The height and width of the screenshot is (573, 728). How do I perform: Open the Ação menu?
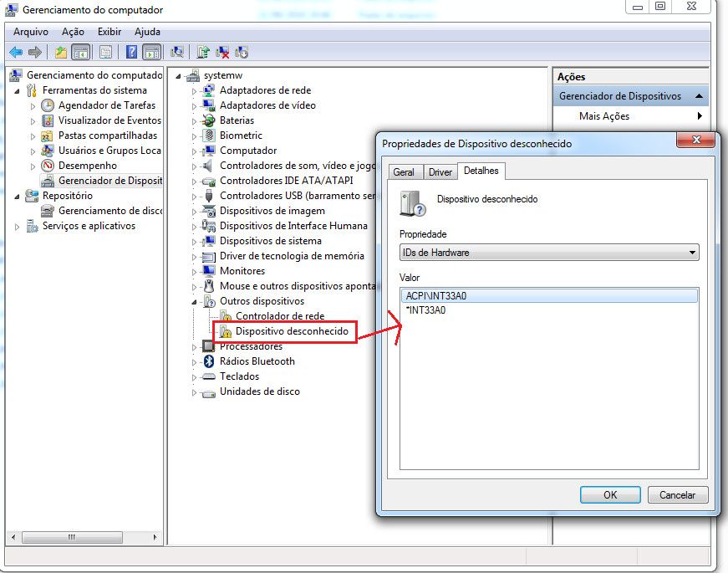click(x=72, y=31)
